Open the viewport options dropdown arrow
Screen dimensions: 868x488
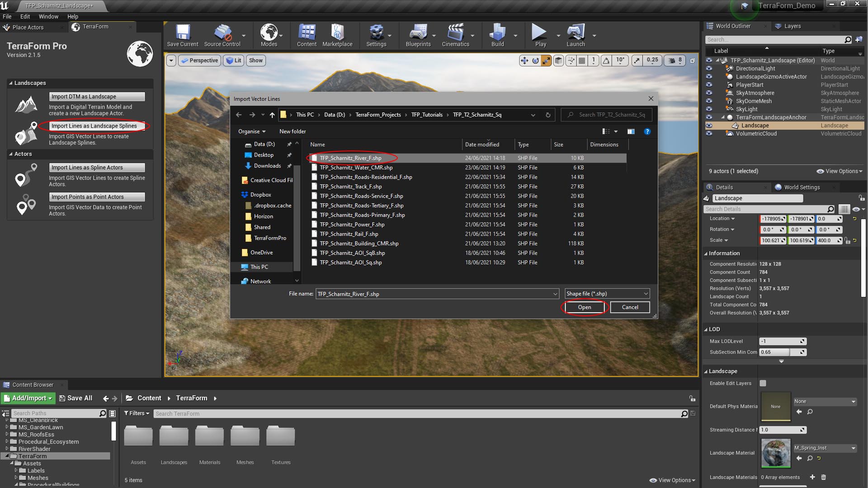171,61
